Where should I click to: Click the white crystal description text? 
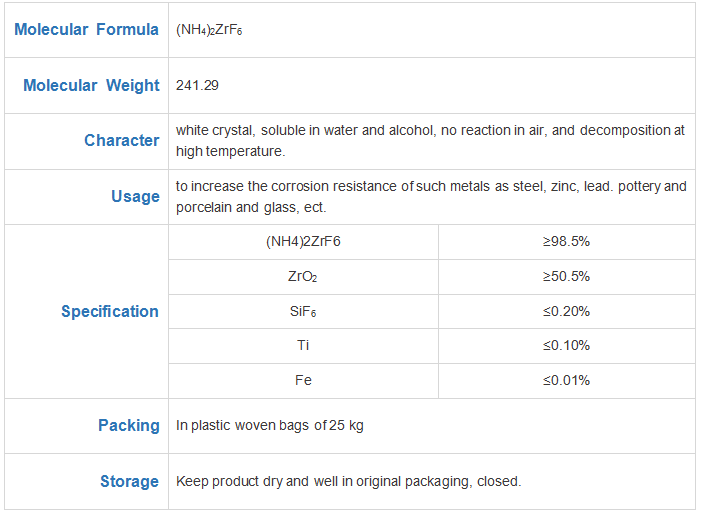point(430,140)
